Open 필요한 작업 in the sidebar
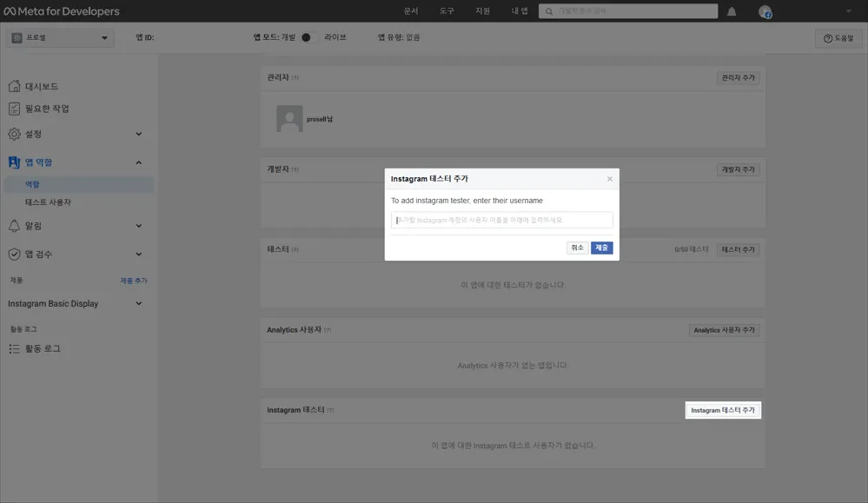The height and width of the screenshot is (503, 868). coord(47,109)
